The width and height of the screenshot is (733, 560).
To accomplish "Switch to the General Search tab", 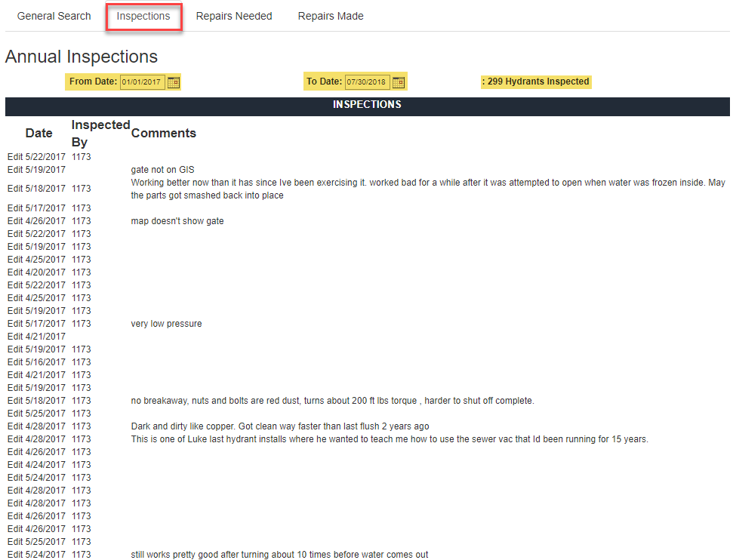I will 54,16.
